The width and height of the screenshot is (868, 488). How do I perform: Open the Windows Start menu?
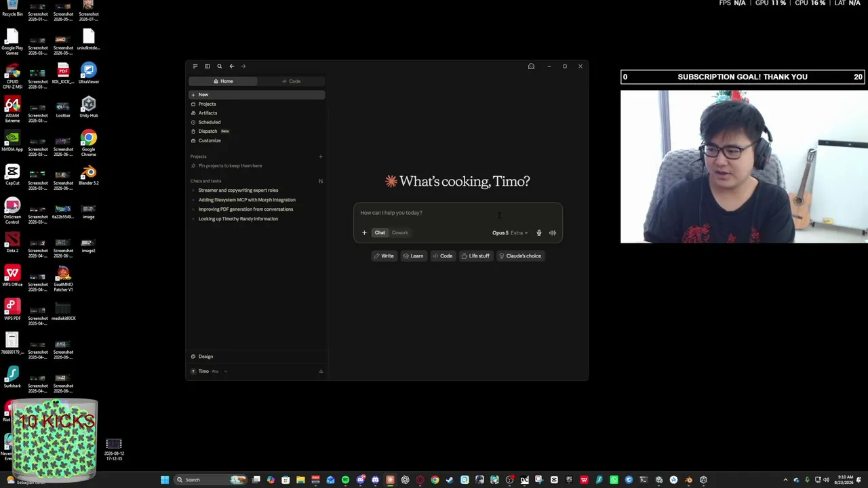[x=165, y=480]
